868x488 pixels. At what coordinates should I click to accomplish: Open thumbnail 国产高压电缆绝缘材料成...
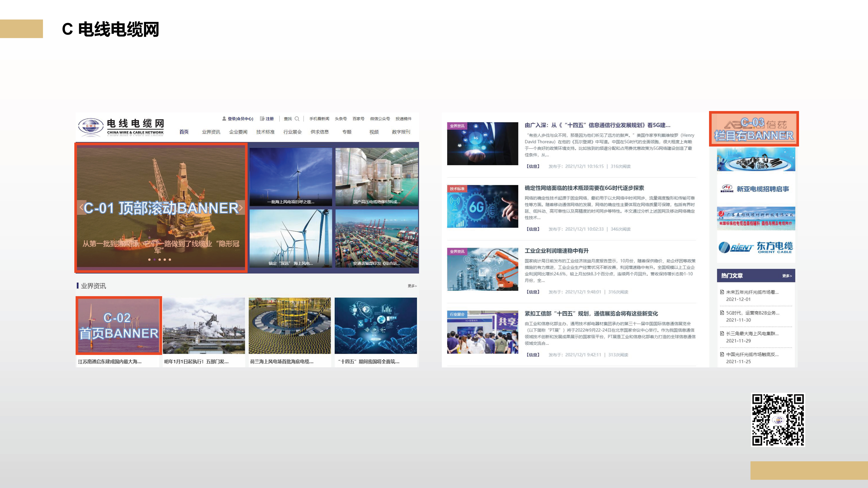coord(377,177)
